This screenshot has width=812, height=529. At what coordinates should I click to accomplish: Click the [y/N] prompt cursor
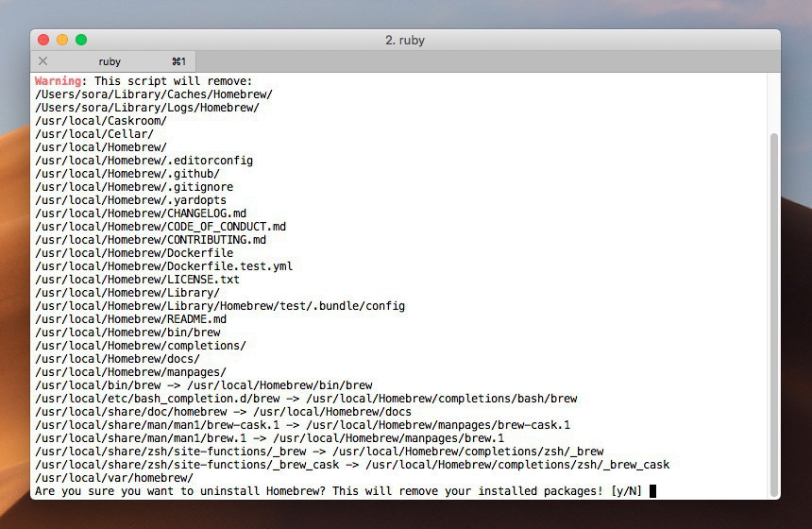click(653, 490)
